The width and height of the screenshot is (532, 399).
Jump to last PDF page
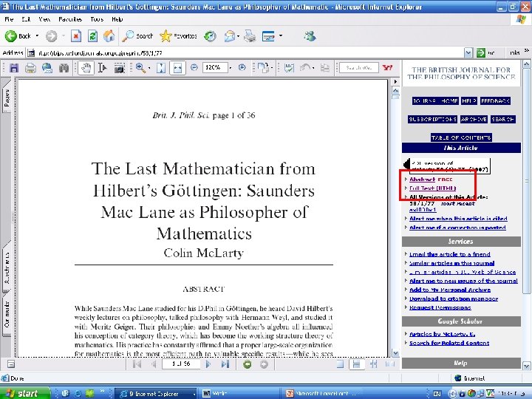pyautogui.click(x=226, y=364)
